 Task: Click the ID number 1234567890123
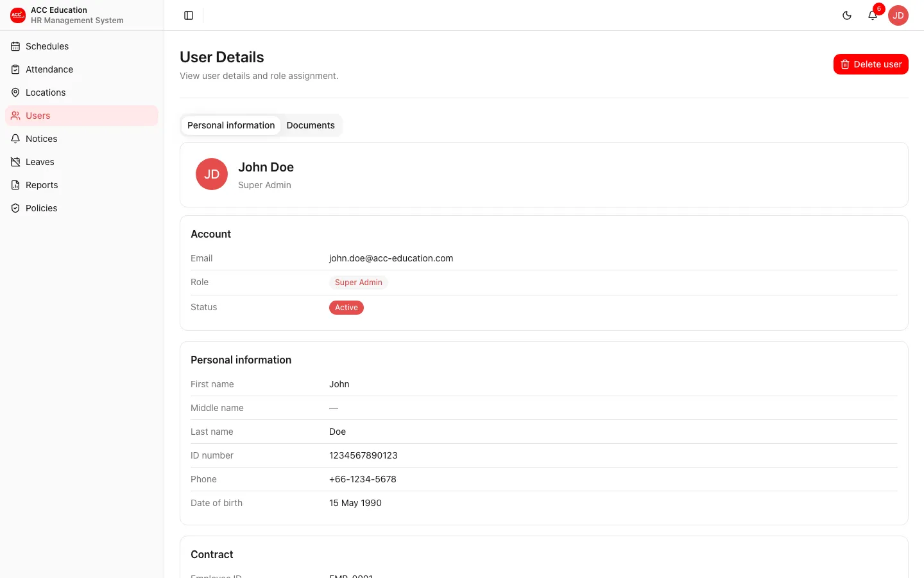[x=363, y=455]
